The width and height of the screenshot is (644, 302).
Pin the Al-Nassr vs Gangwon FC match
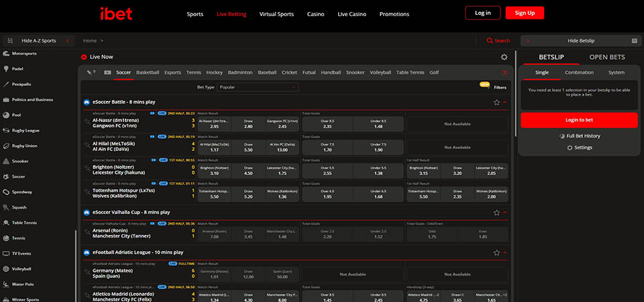tap(87, 122)
